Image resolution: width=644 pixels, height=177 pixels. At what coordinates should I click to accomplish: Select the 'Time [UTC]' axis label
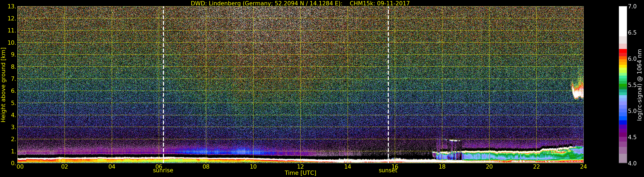pyautogui.click(x=300, y=173)
